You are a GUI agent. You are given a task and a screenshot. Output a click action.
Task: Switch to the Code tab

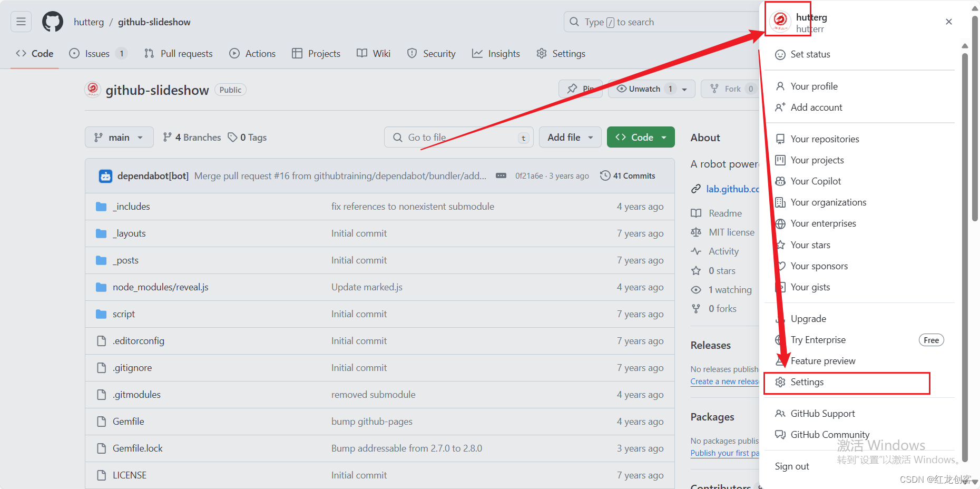(35, 54)
